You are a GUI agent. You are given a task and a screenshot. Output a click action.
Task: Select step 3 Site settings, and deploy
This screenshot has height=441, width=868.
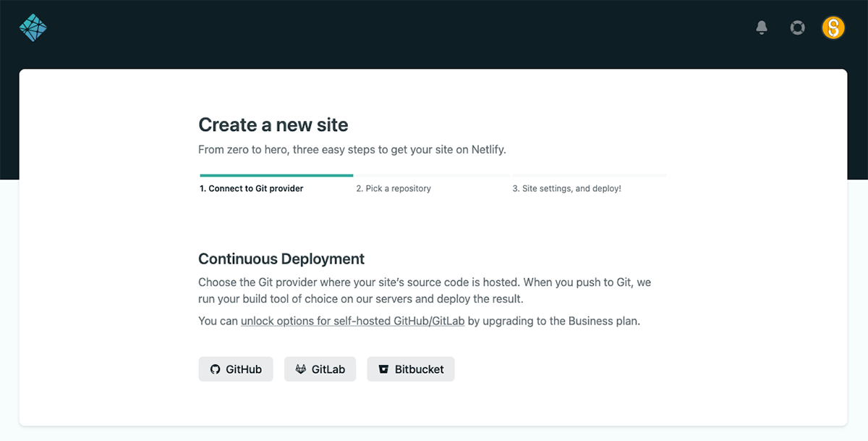(x=566, y=188)
